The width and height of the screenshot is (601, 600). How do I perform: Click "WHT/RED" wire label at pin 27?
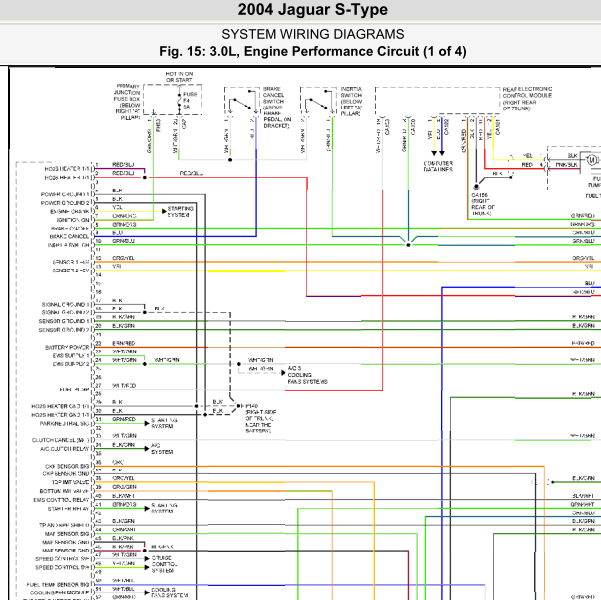point(124,386)
